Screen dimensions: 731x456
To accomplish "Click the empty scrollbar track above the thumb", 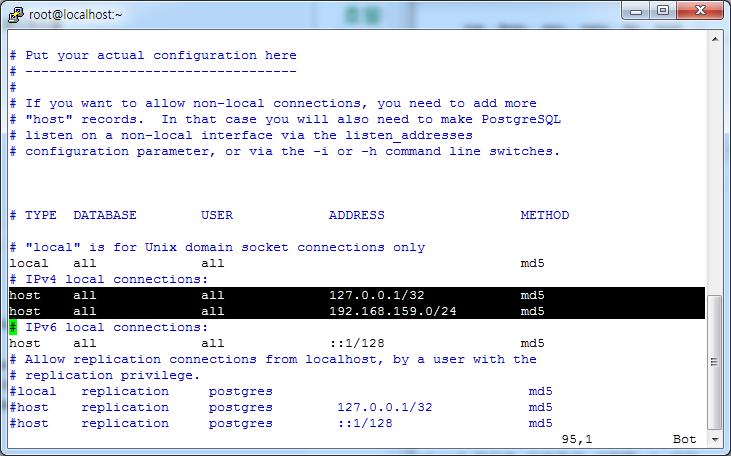I will pos(714,170).
